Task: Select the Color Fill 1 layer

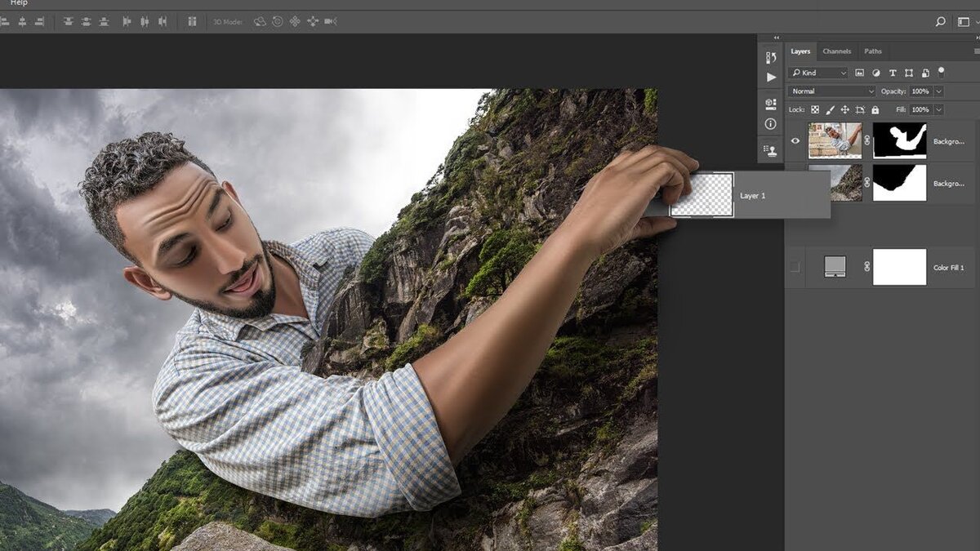Action: [x=949, y=266]
